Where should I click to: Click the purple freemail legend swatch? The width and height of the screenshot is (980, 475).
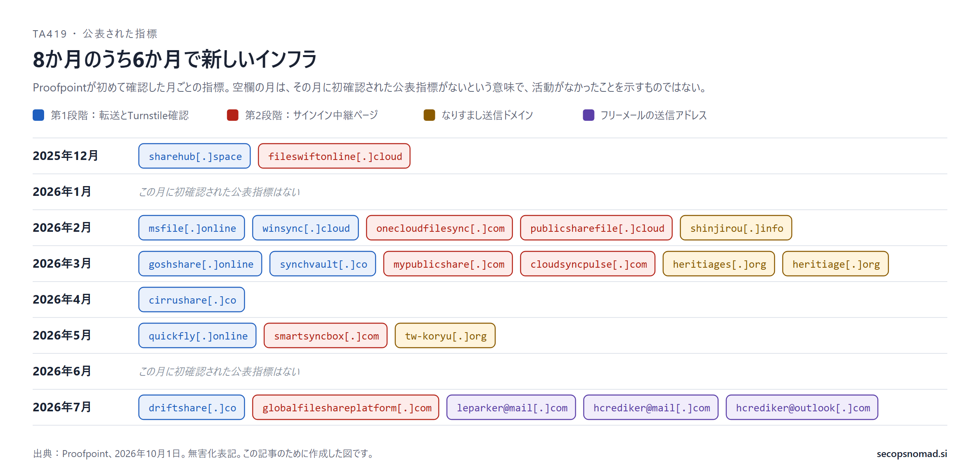pyautogui.click(x=588, y=115)
